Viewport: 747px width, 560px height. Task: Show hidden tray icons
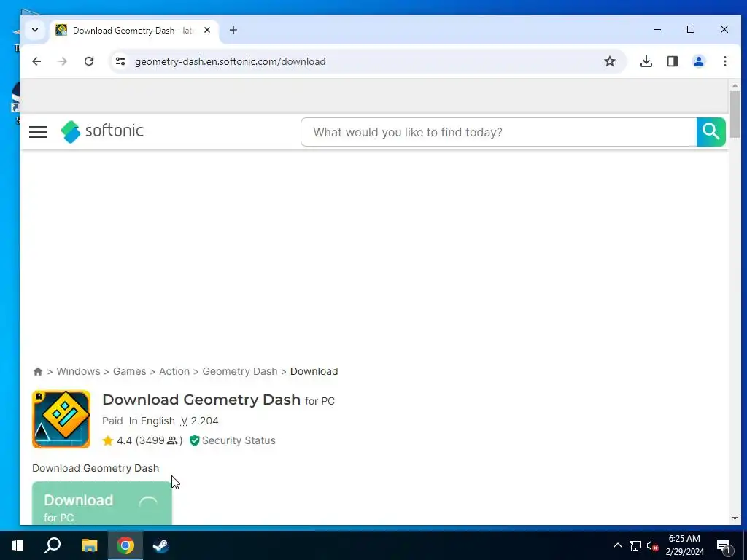click(617, 545)
